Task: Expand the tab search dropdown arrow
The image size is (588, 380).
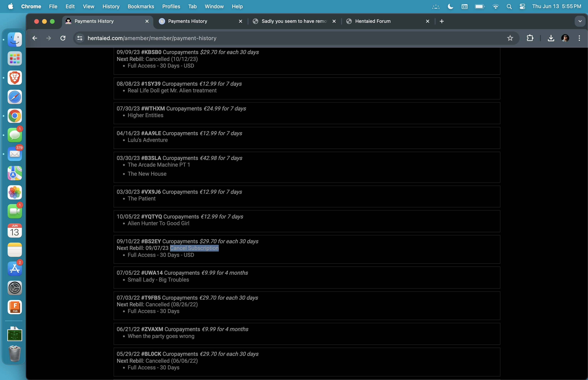Action: click(x=580, y=21)
